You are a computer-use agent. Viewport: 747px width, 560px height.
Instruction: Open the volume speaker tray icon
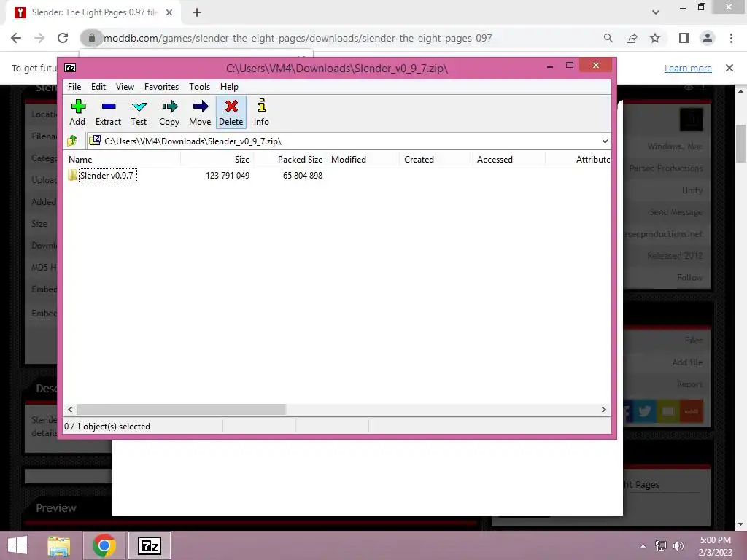pos(678,546)
